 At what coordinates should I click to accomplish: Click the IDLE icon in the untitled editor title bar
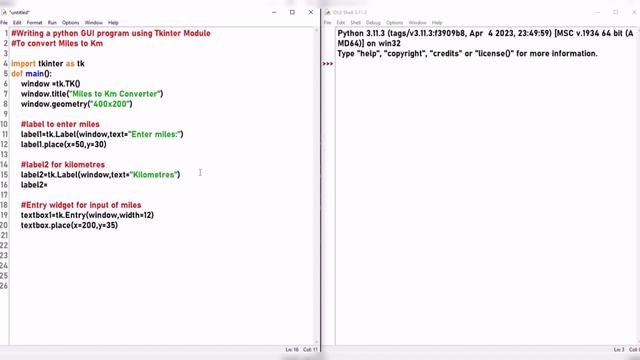(x=4, y=12)
